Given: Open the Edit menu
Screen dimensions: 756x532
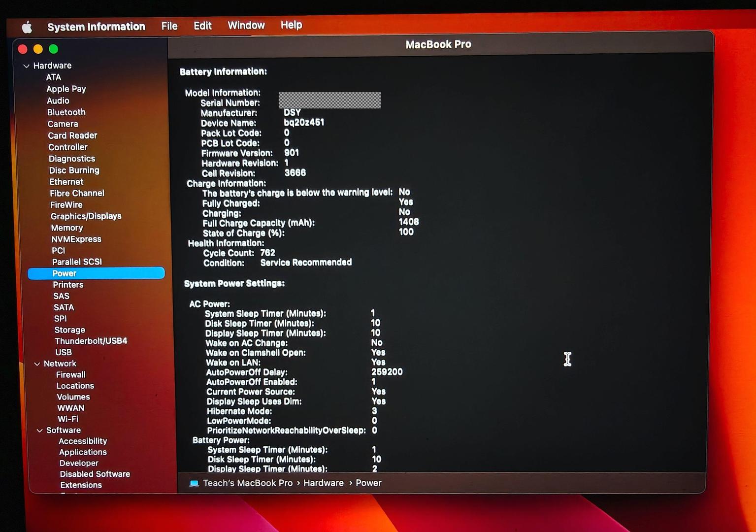Looking at the screenshot, I should (x=202, y=26).
